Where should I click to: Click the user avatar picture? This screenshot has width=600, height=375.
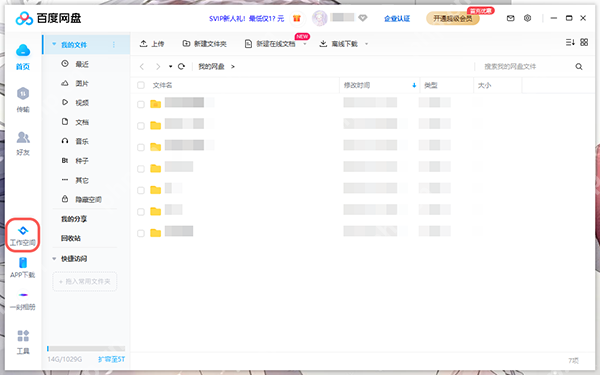point(320,18)
